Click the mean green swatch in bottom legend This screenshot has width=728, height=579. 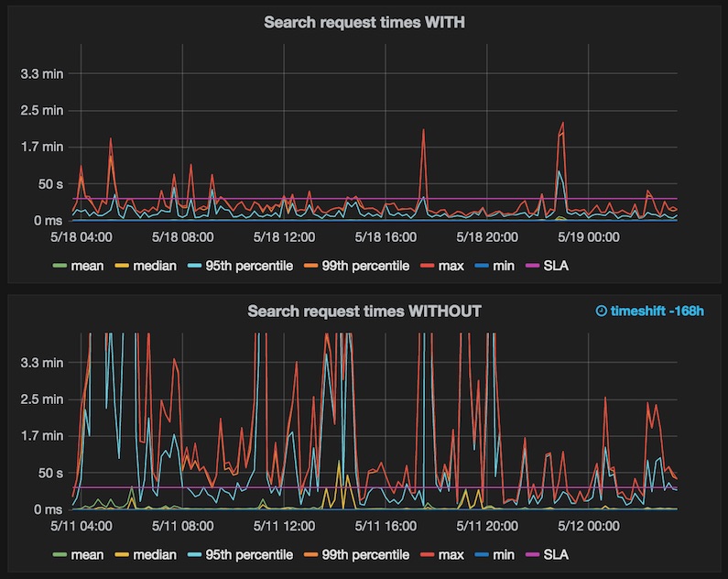(x=60, y=554)
